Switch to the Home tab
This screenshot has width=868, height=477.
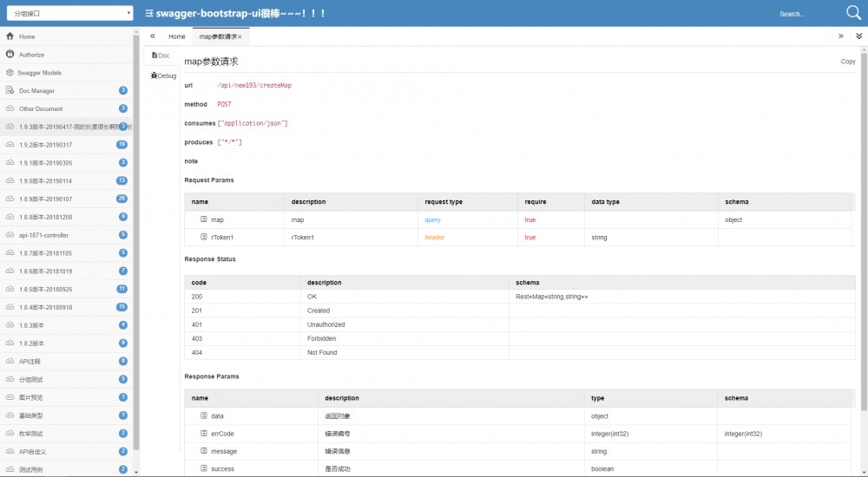[x=176, y=36]
